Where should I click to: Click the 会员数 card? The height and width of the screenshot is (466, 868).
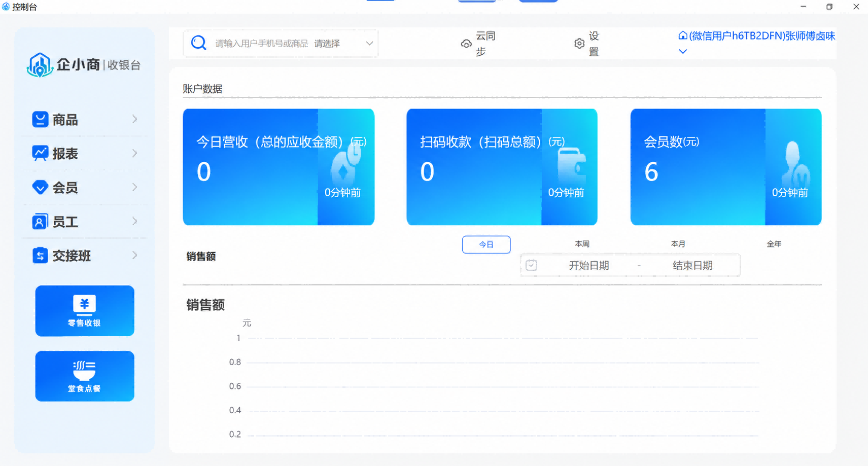[x=726, y=167]
